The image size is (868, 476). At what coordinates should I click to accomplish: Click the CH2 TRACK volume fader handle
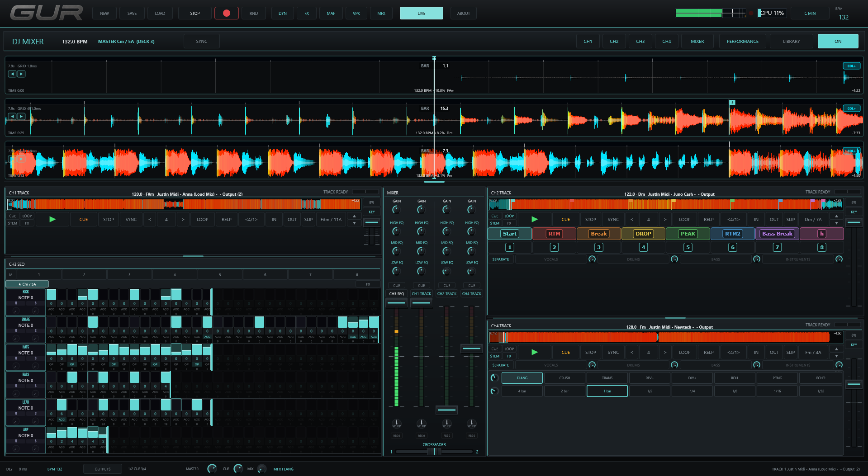446,410
